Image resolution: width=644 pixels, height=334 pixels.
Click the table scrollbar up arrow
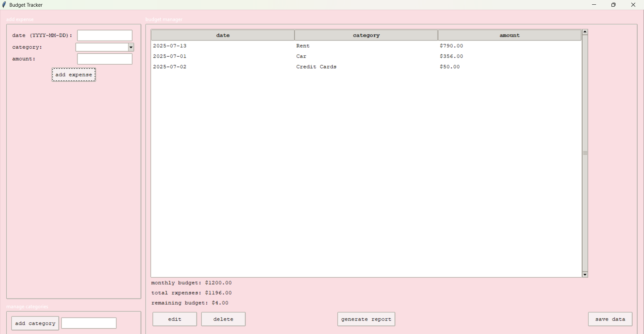(x=585, y=32)
